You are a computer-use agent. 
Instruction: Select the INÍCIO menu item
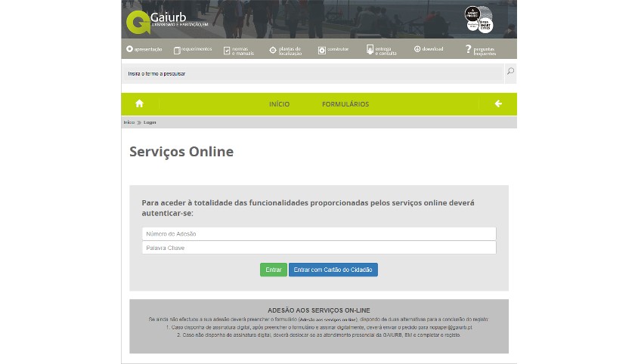279,104
